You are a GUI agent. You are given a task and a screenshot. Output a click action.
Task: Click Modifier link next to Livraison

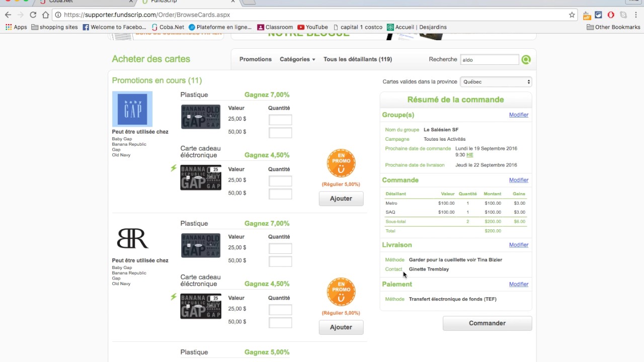[x=519, y=245]
